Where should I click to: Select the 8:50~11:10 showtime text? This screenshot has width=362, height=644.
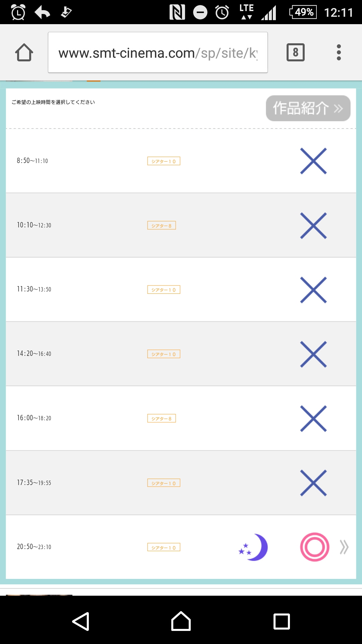pos(33,161)
